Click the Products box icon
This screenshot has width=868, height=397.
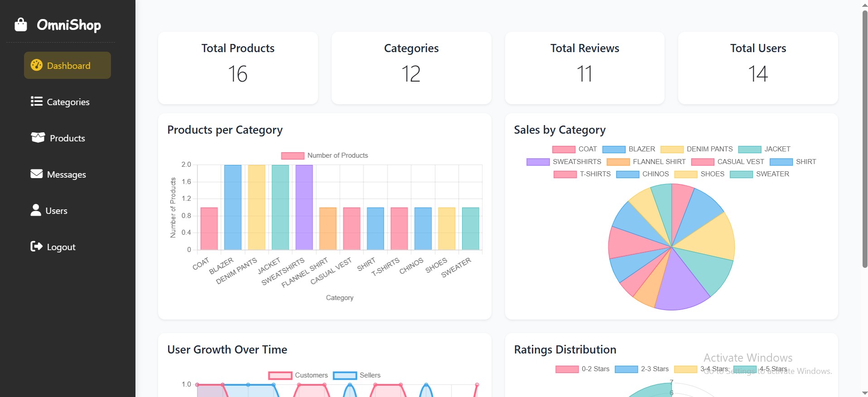click(x=38, y=137)
